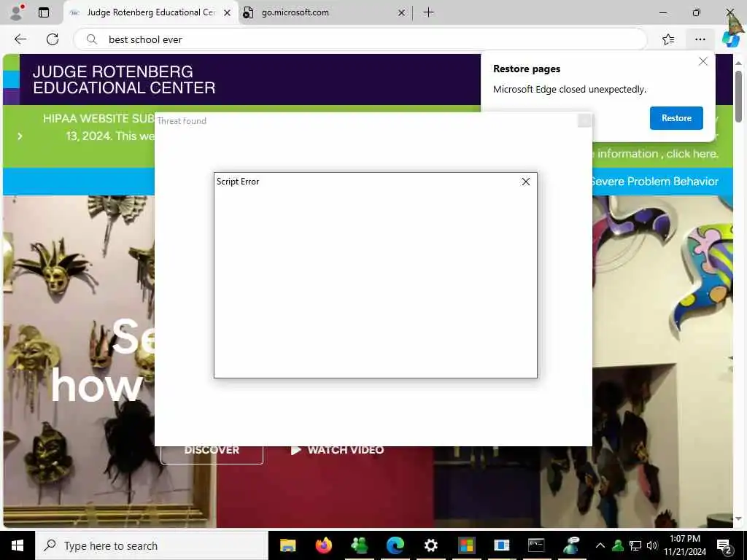The image size is (747, 560).
Task: Open the blue window app on taskbar
Action: click(x=502, y=545)
